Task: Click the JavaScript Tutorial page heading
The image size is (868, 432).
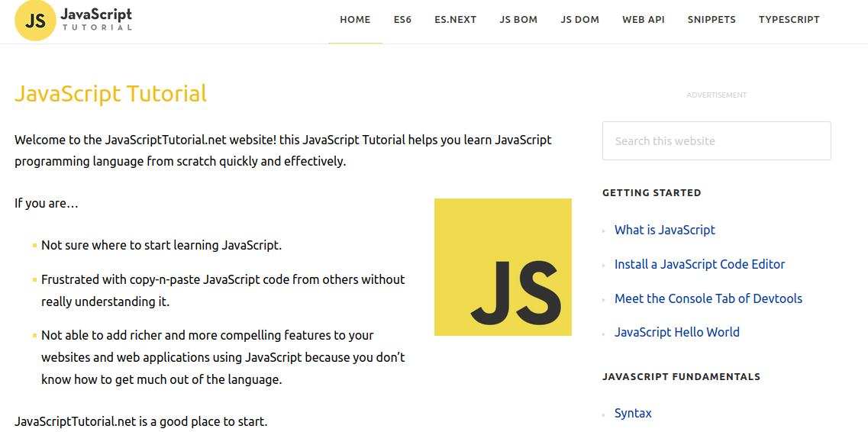Action: [111, 94]
